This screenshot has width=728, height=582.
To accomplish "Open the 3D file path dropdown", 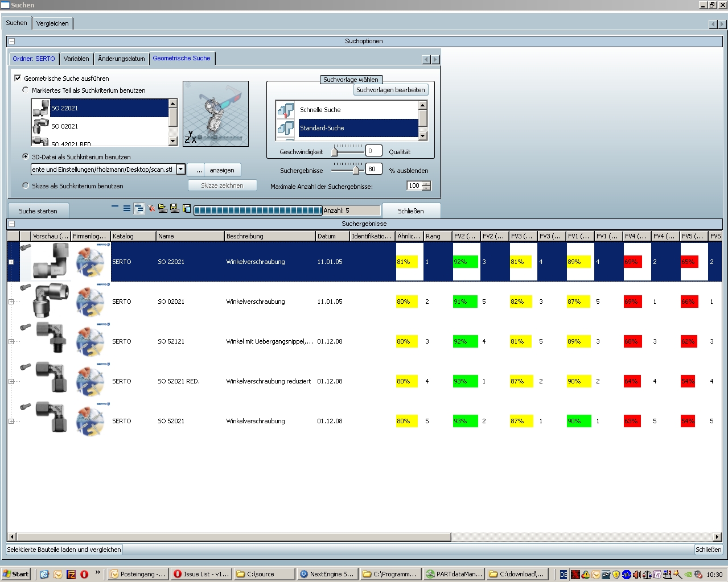I will click(x=180, y=170).
